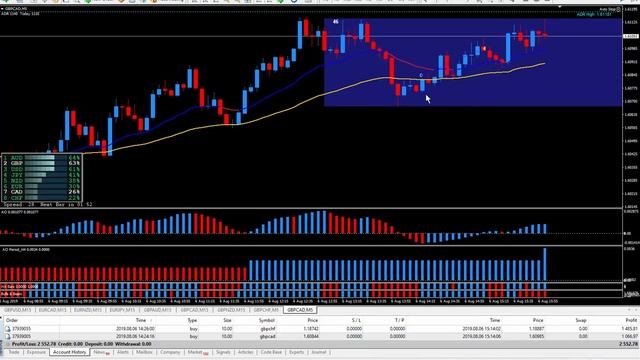The image size is (640, 360).
Task: Click the profit value 1 485.81
Action: (629, 329)
